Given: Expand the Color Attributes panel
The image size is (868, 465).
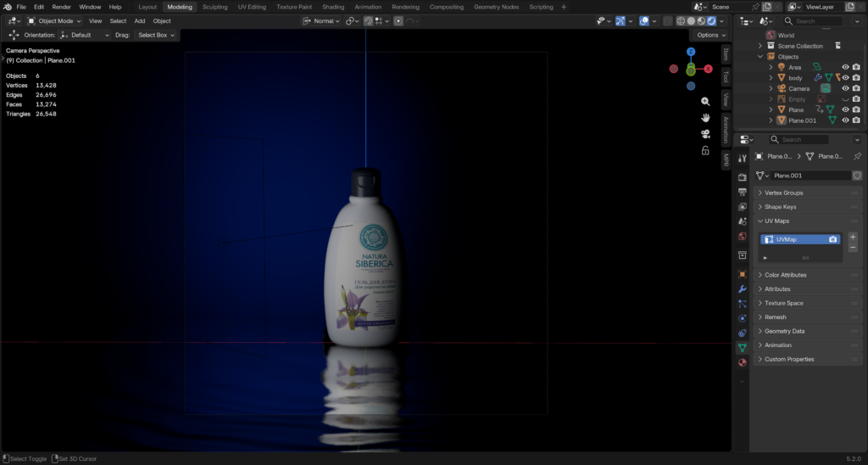Looking at the screenshot, I should (x=808, y=275).
